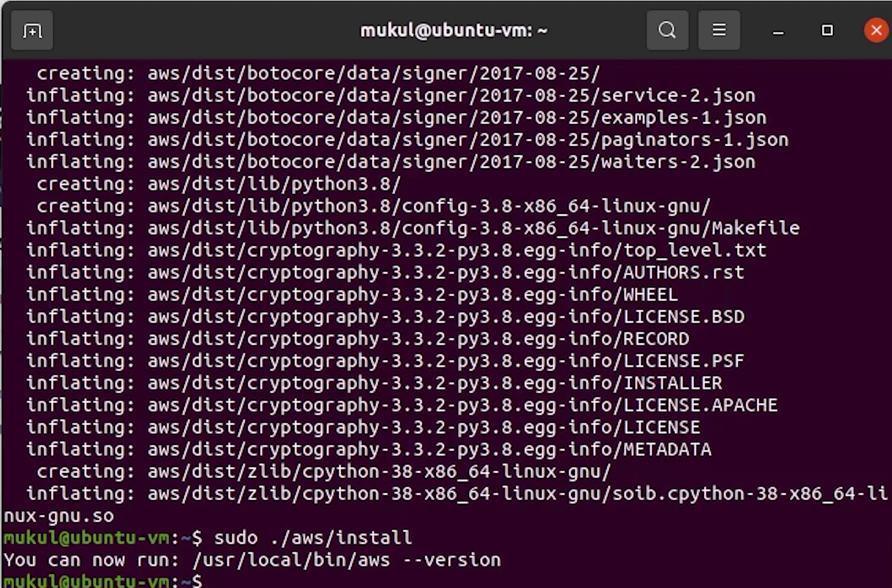Open a new terminal tab
Image resolution: width=892 pixels, height=588 pixels.
coord(32,31)
